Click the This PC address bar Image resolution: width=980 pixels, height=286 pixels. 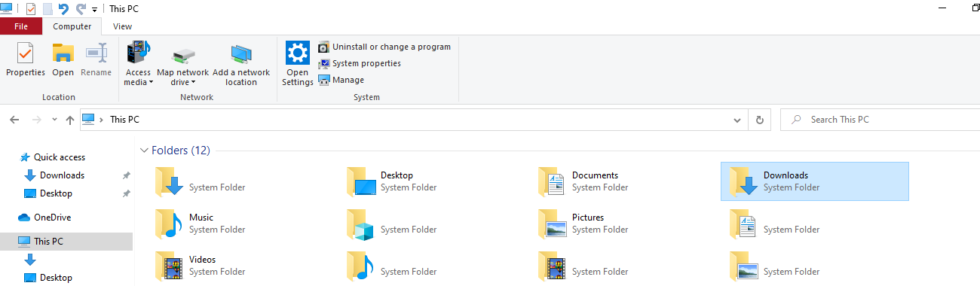click(413, 120)
